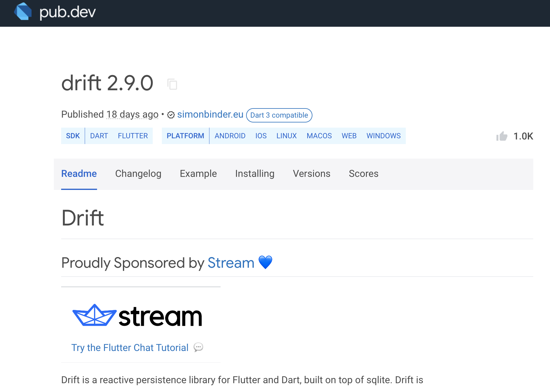Click the verified publisher badge icon

(171, 115)
